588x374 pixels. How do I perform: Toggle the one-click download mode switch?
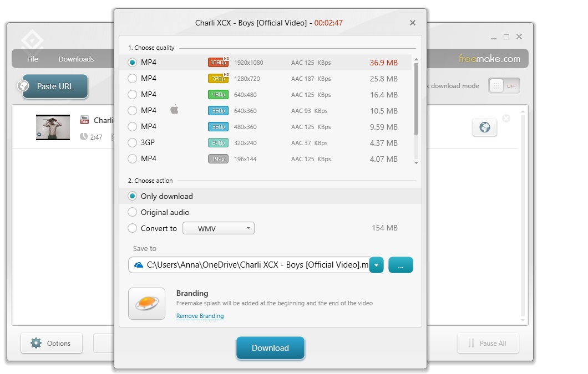click(504, 86)
